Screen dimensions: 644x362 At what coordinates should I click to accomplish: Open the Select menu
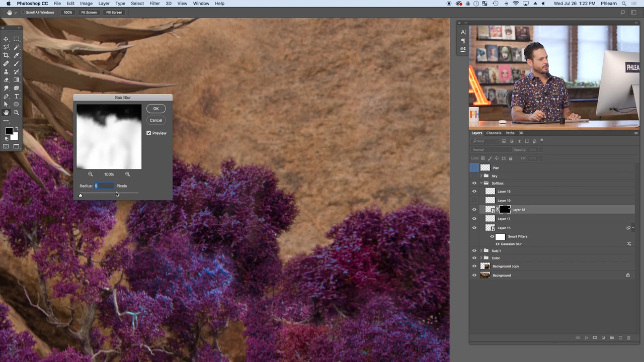137,4
